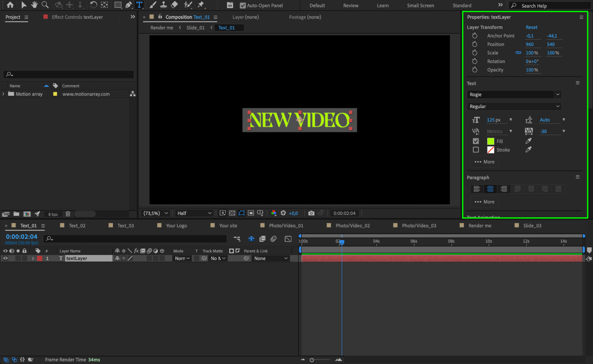Click the green Fill color swatch
Screen dimensions: 593x364
tap(491, 141)
